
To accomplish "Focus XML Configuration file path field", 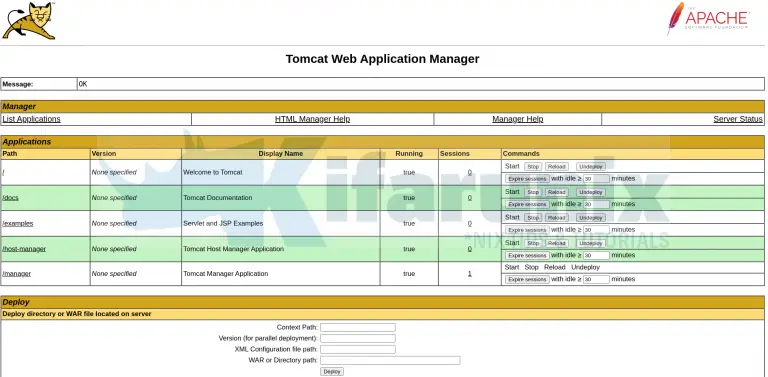I will [x=358, y=350].
